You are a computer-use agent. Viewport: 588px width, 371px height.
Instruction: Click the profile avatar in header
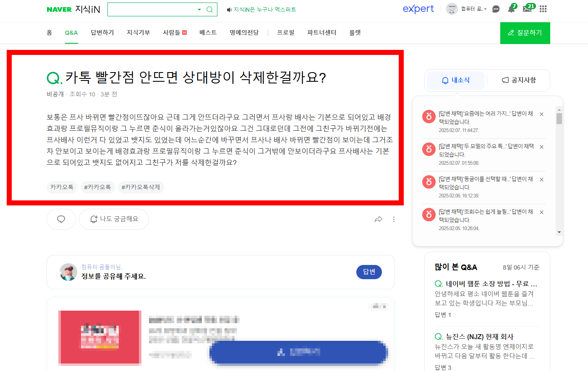(452, 9)
